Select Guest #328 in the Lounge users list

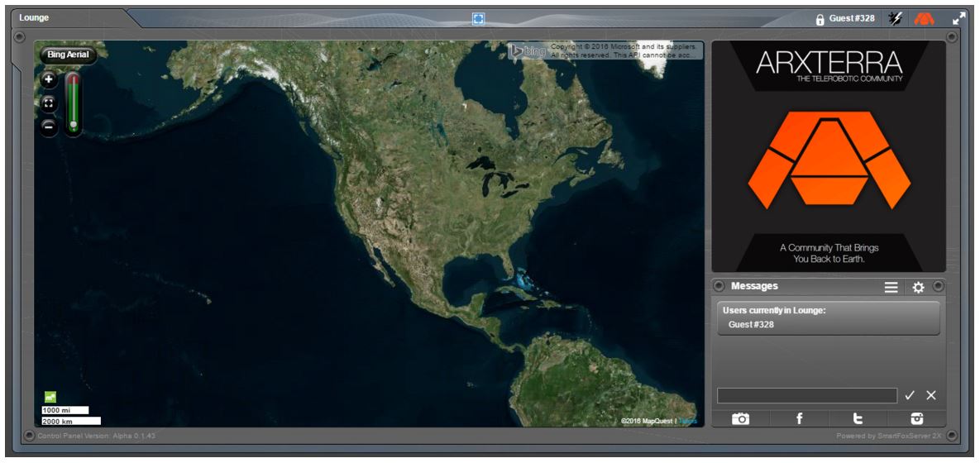pos(751,324)
